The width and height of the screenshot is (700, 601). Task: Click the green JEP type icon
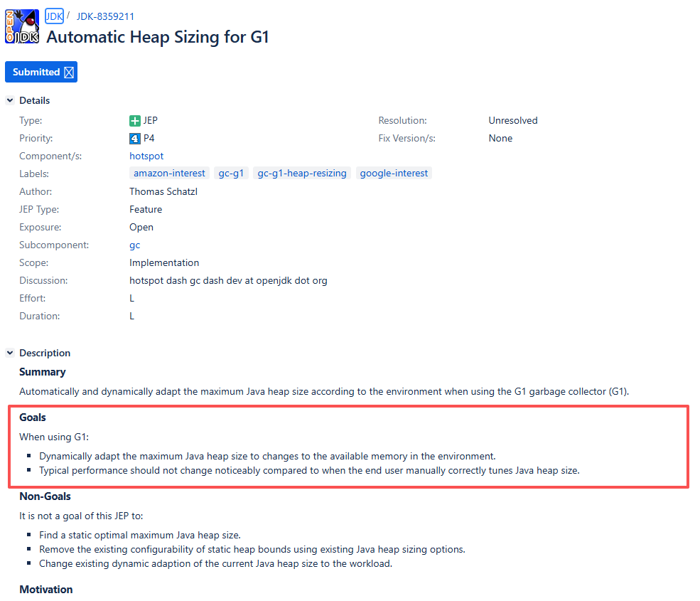pos(135,121)
